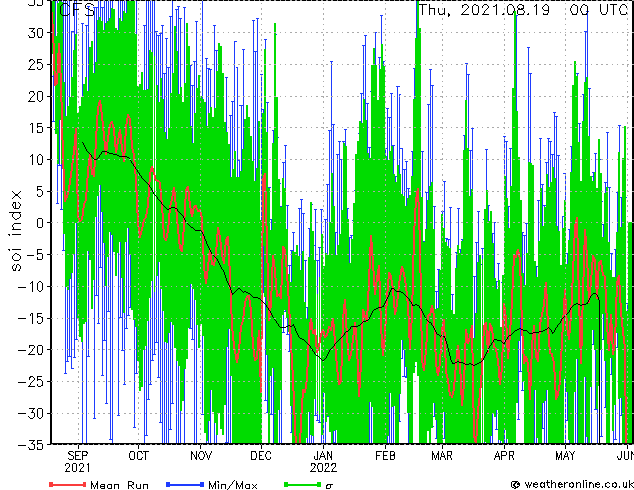634x490 pixels.
Task: Click the '20' y-axis value
Action: point(35,96)
